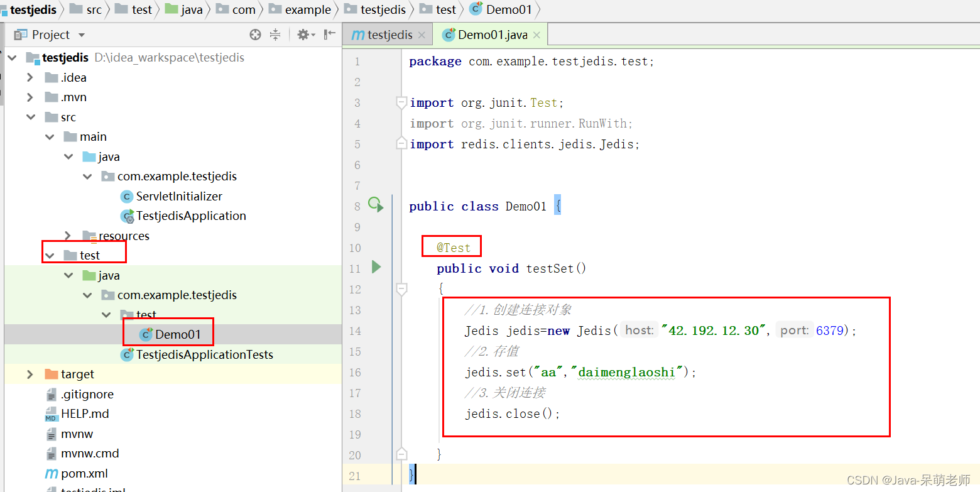Viewport: 980px width, 492px height.
Task: Click the "daimenglaoshi" string literal
Action: 626,372
